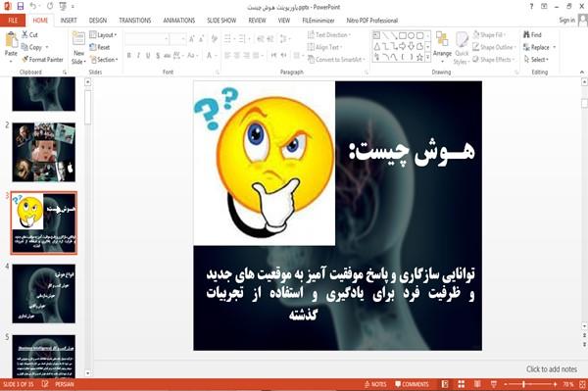Image resolution: width=588 pixels, height=391 pixels.
Task: Switch to Slide Sorter view icon
Action: click(461, 384)
